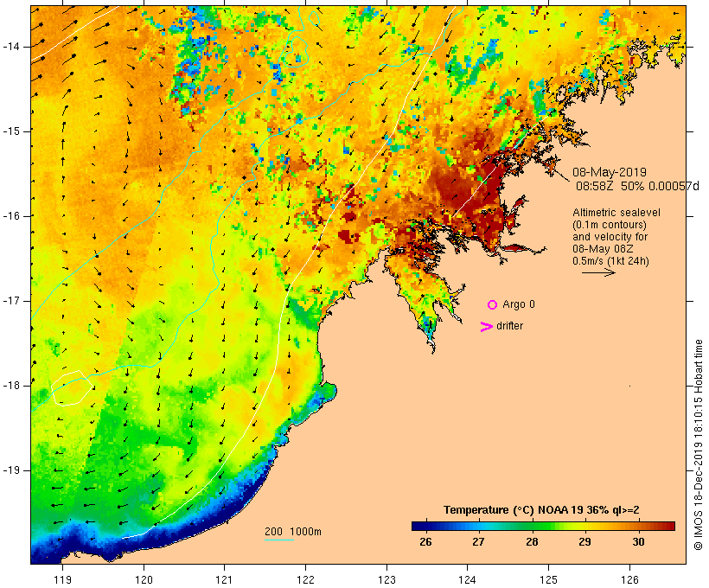
Task: Click the latitude axis label -18
Action: [11, 386]
